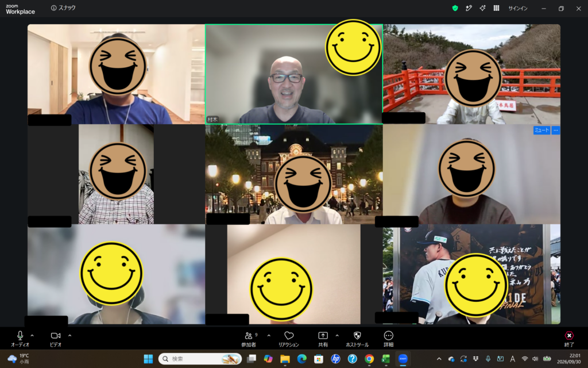
Task: Open the three-dot menu beside ミュート
Action: (x=556, y=131)
